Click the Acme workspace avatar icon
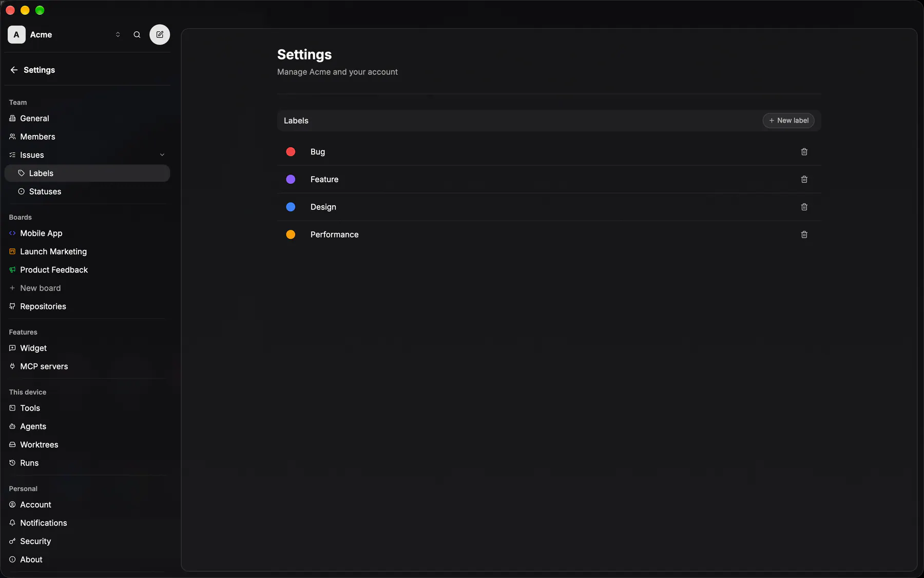This screenshot has width=924, height=578. 16,35
